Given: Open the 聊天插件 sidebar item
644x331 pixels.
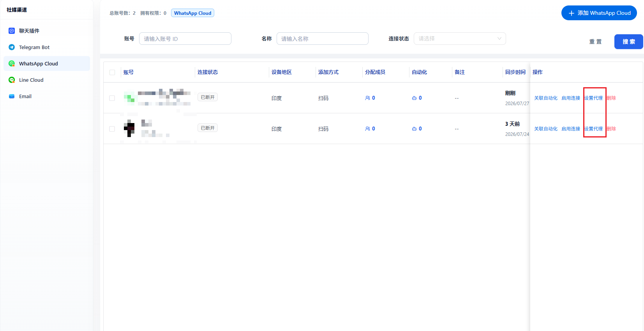Looking at the screenshot, I should [47, 31].
